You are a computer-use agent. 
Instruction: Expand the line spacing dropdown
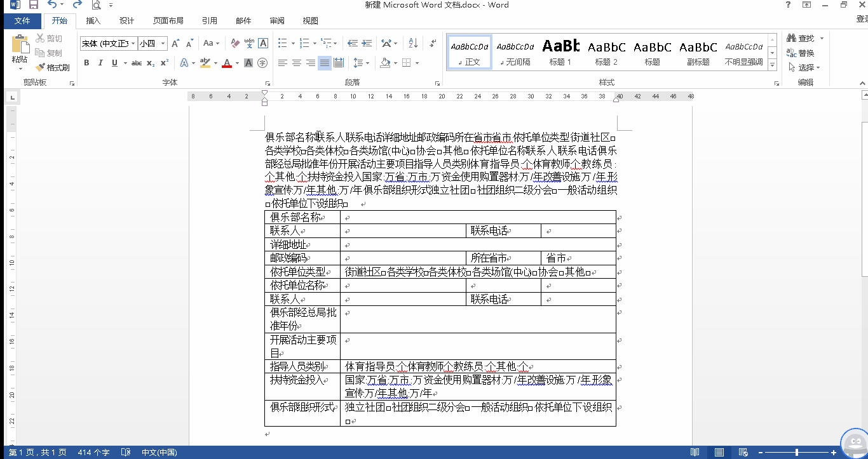coord(367,63)
